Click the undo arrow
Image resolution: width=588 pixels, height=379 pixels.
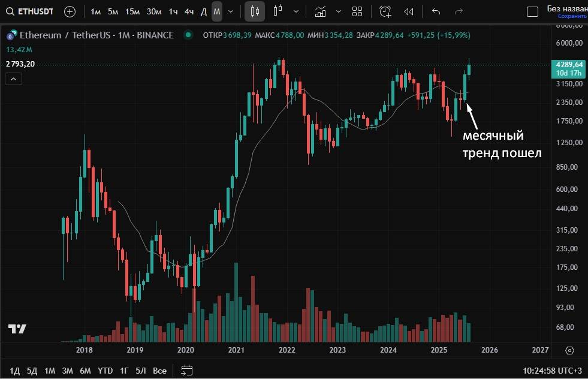(x=436, y=11)
